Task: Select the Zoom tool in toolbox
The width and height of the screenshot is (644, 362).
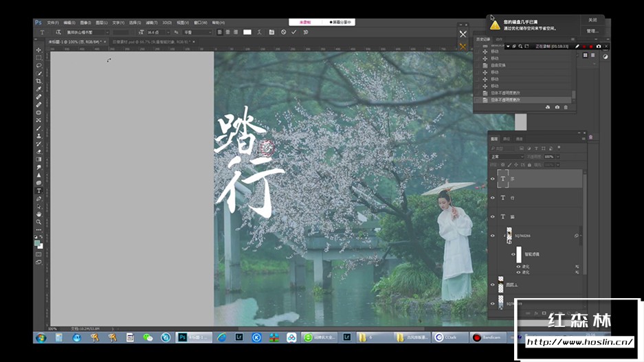Action: (x=39, y=222)
